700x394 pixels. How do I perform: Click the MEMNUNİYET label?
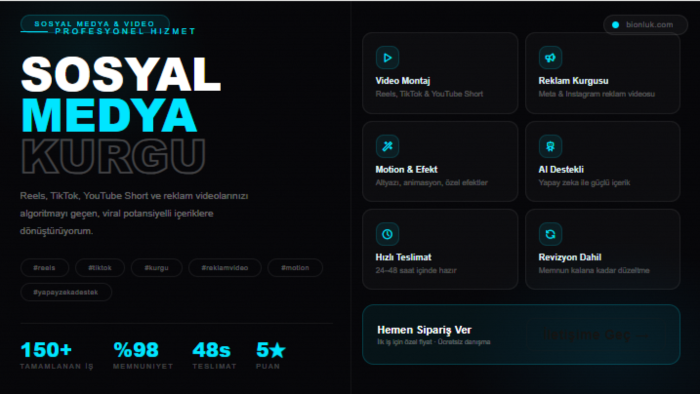pos(143,366)
